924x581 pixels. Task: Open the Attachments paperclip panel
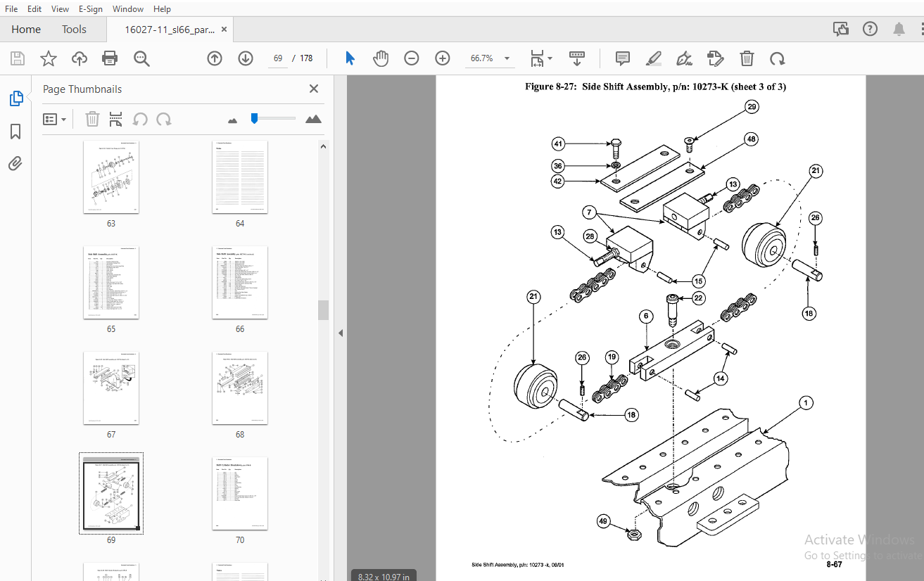[x=15, y=164]
